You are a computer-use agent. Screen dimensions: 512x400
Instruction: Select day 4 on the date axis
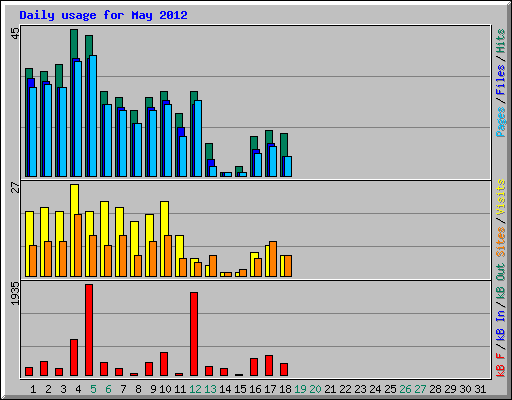pos(78,389)
